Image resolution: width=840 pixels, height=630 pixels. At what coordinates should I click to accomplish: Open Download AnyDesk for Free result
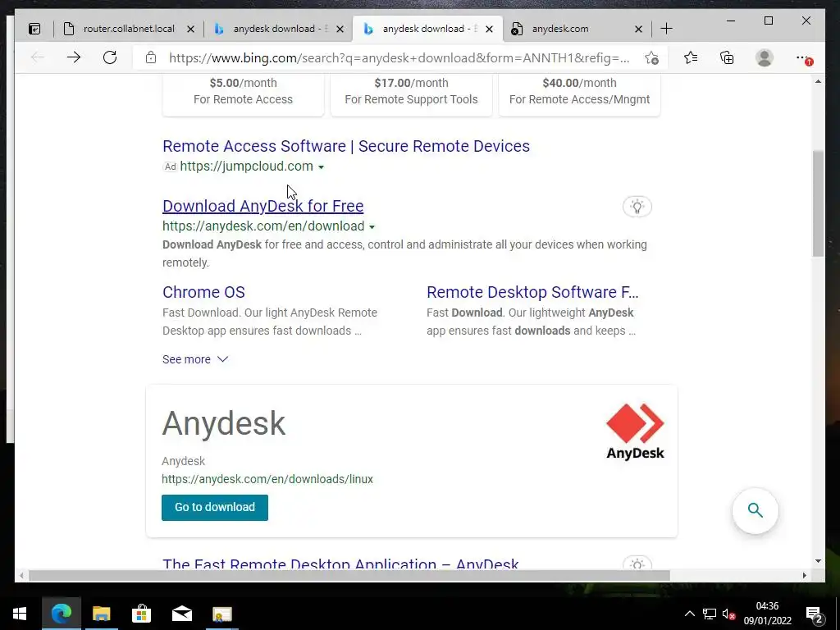[263, 206]
